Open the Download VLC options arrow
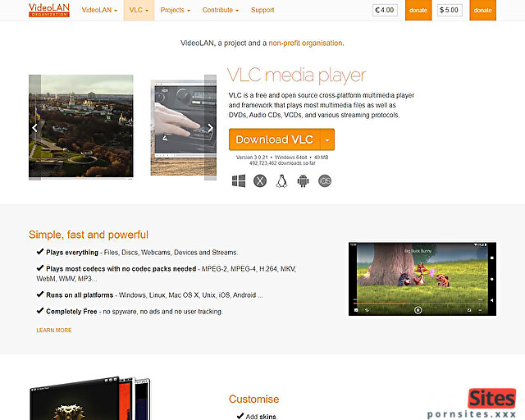Screen dimensions: 525x420 point(327,139)
